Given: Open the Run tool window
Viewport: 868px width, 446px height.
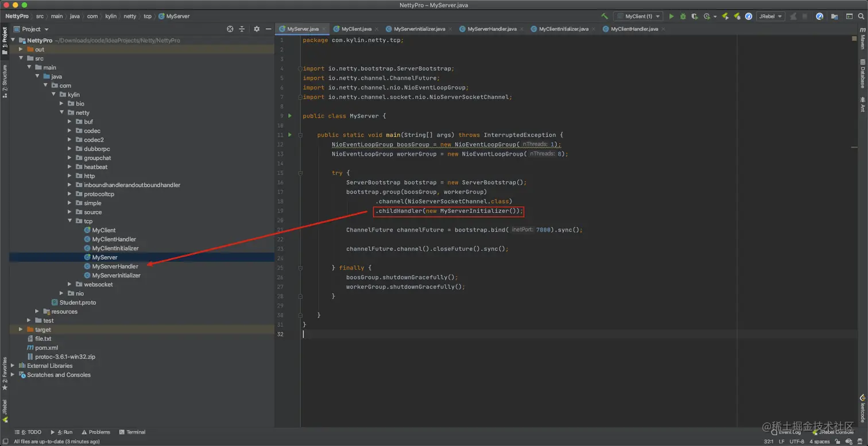Looking at the screenshot, I should point(61,432).
